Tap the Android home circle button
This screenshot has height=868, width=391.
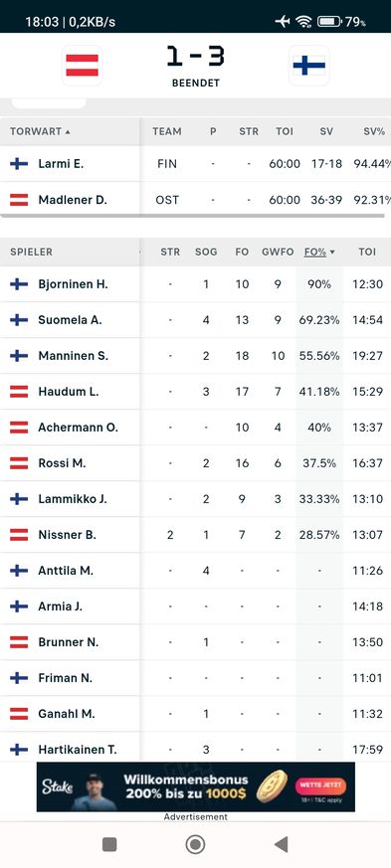pos(195,844)
